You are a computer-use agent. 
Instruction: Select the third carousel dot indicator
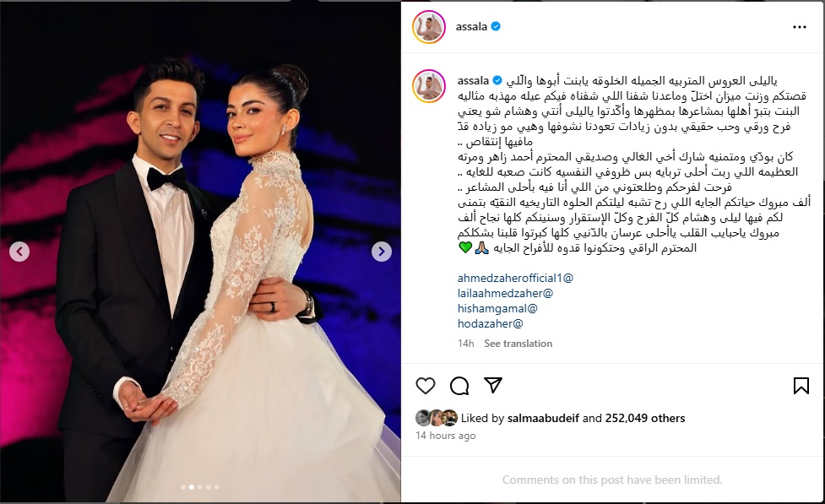(x=200, y=487)
